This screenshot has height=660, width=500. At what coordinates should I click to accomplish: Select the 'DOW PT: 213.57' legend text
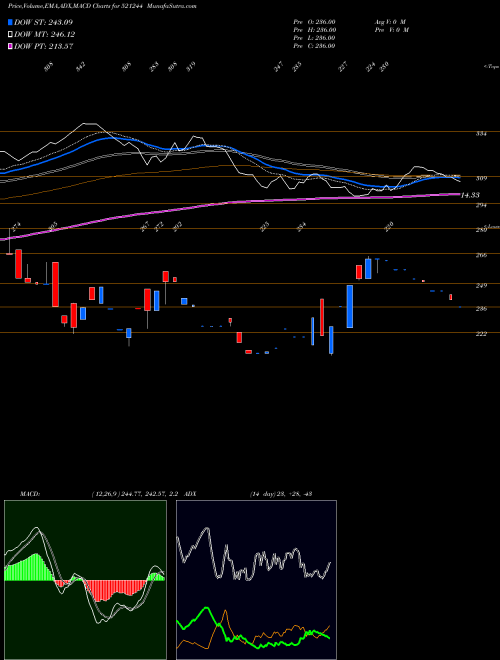coord(43,46)
